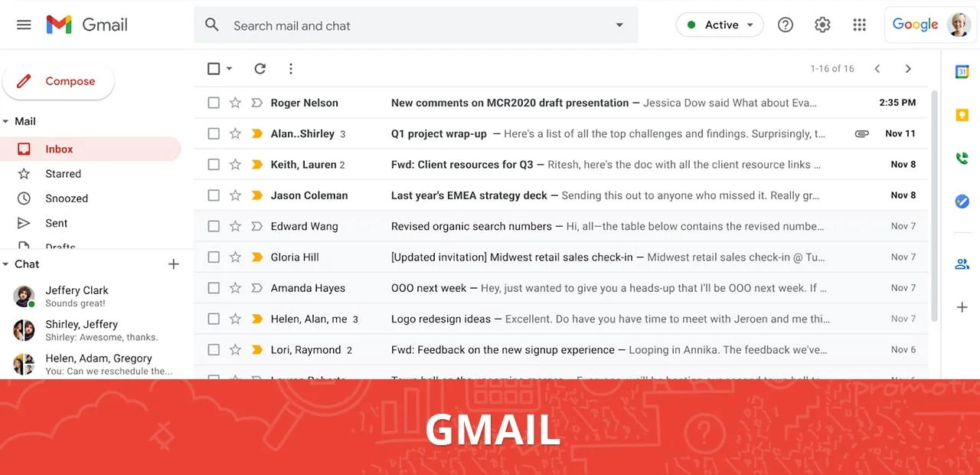
Task: Star Roger Nelson's email
Action: pyautogui.click(x=236, y=102)
